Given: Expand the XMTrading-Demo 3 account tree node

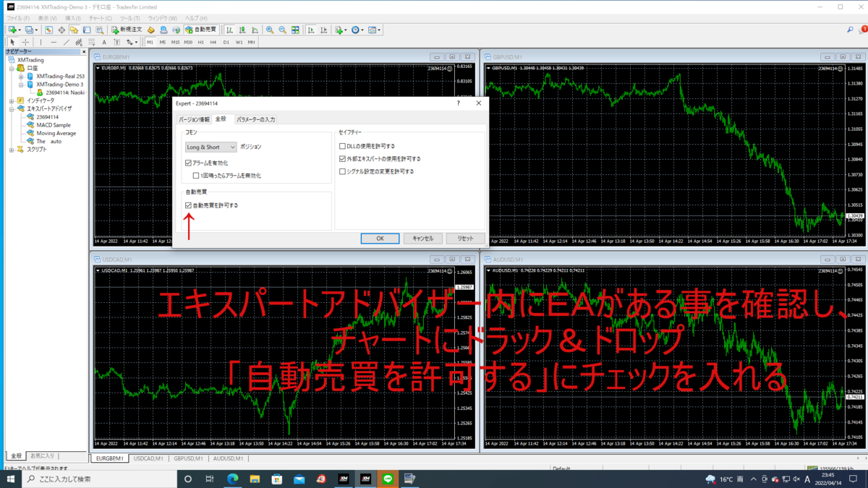Looking at the screenshot, I should [21, 85].
